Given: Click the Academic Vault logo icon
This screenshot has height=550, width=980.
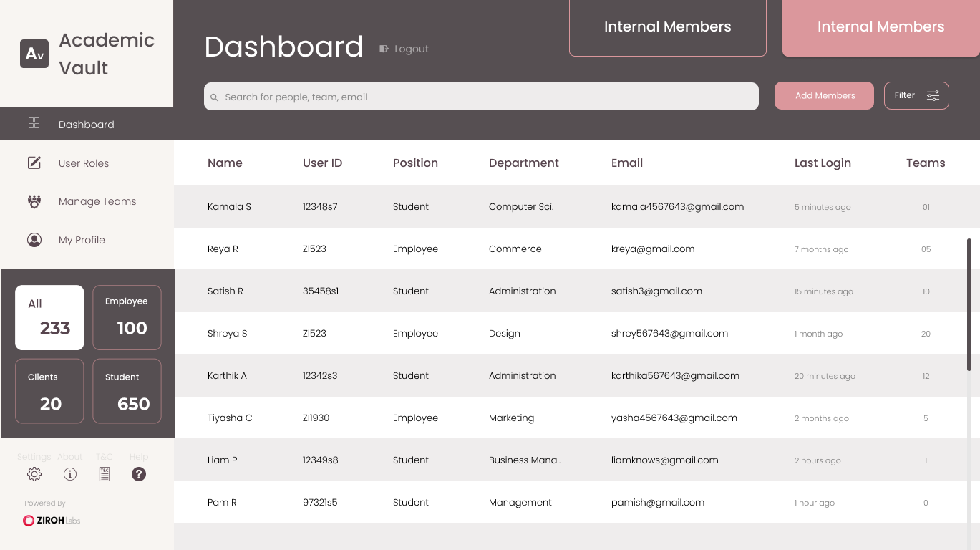Looking at the screenshot, I should click(34, 54).
